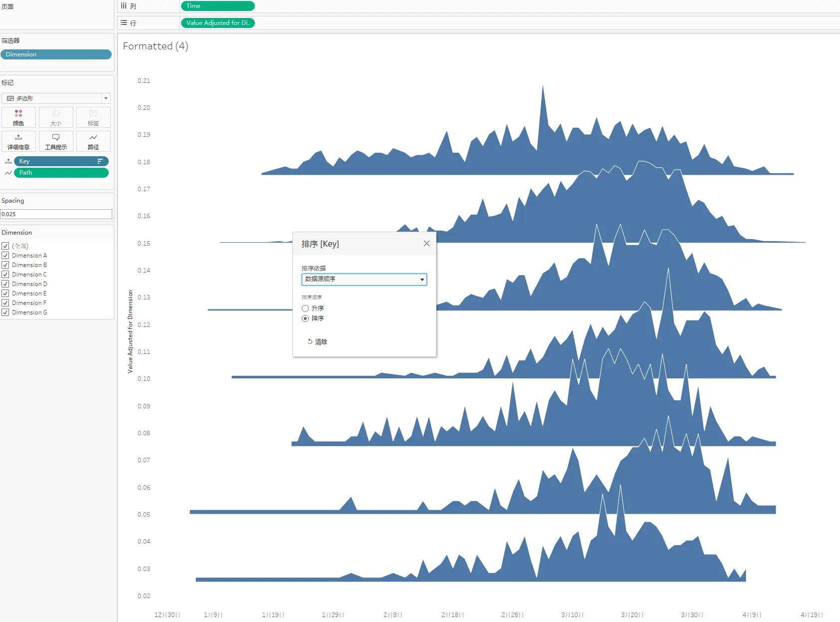
Task: Click the Time pill on columns shelf
Action: pyautogui.click(x=218, y=6)
